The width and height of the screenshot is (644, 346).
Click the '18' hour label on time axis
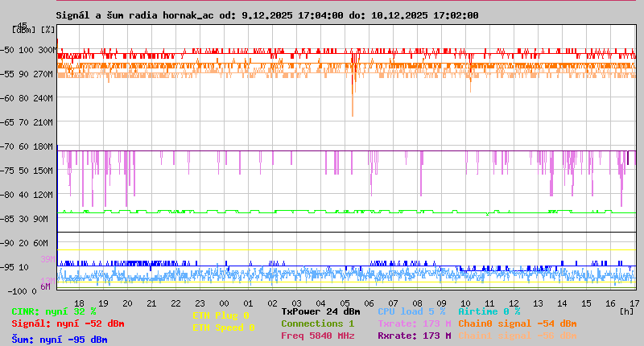79,303
